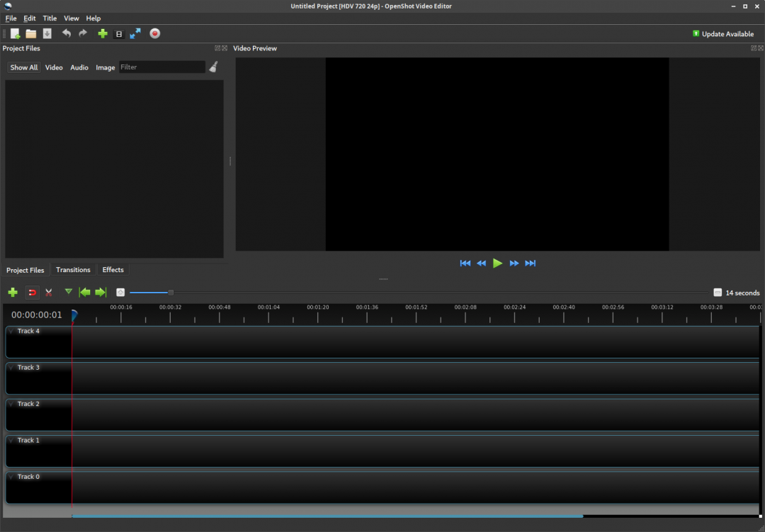The image size is (765, 532).
Task: Open a project with the folder icon
Action: 31,34
